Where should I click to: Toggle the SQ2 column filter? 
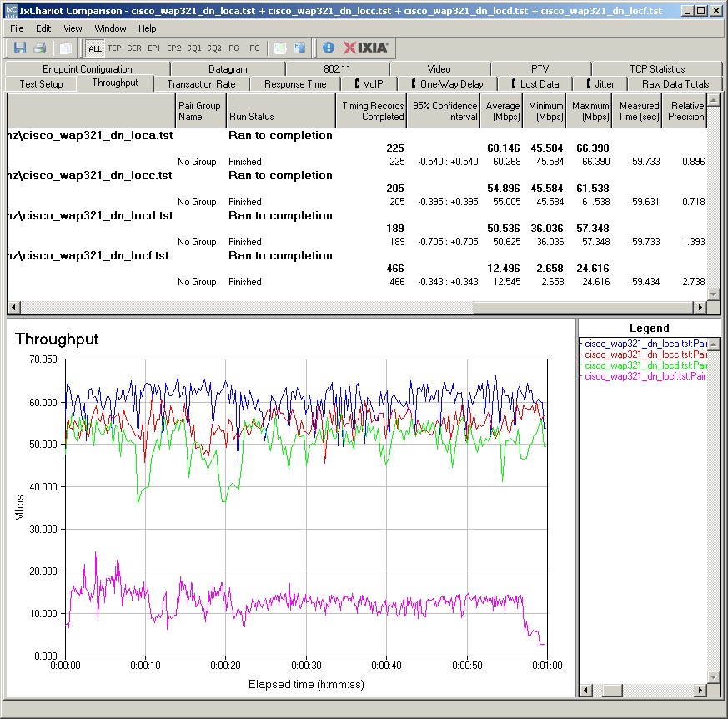(214, 48)
